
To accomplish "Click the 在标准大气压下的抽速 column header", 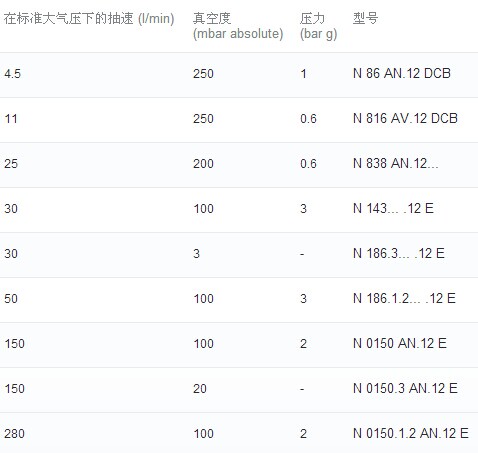I will [89, 19].
